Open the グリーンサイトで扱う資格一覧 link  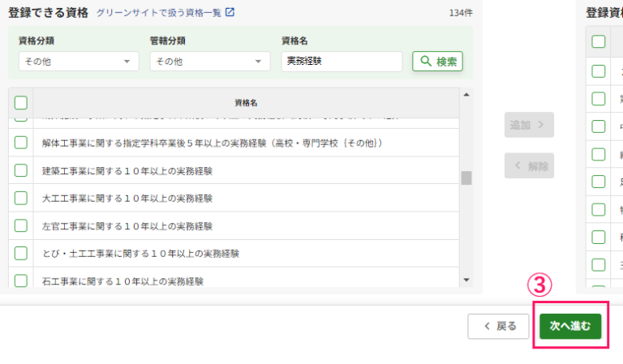pyautogui.click(x=158, y=12)
